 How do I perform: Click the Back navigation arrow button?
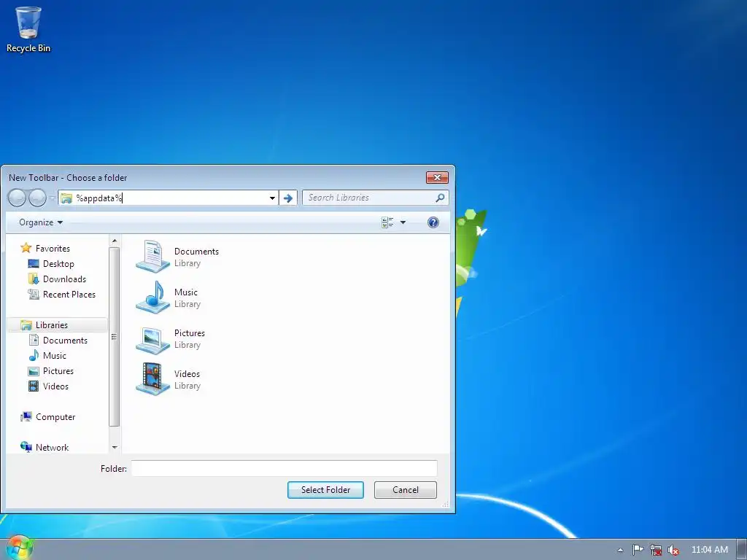18,198
